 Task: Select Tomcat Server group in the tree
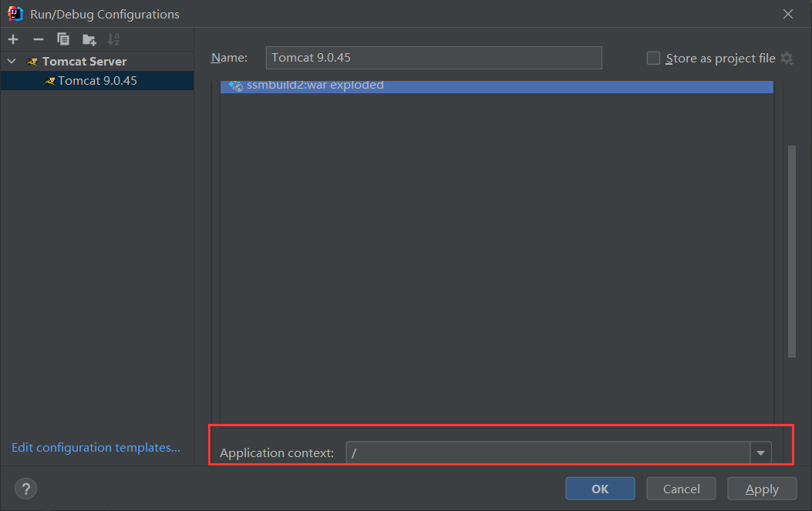[x=84, y=61]
